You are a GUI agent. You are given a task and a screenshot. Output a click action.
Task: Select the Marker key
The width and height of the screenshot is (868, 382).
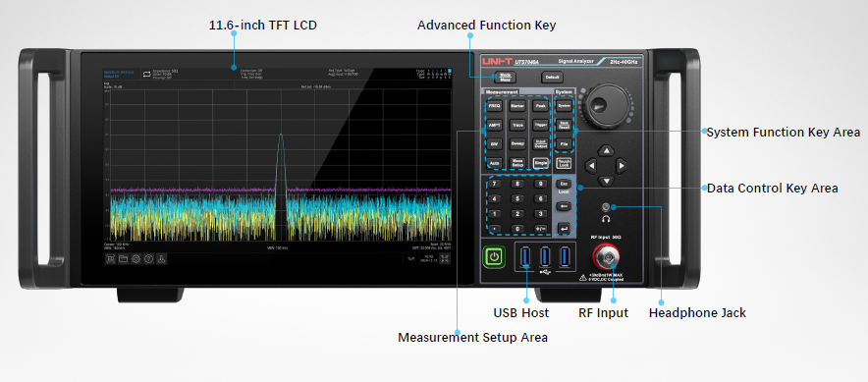(x=517, y=105)
